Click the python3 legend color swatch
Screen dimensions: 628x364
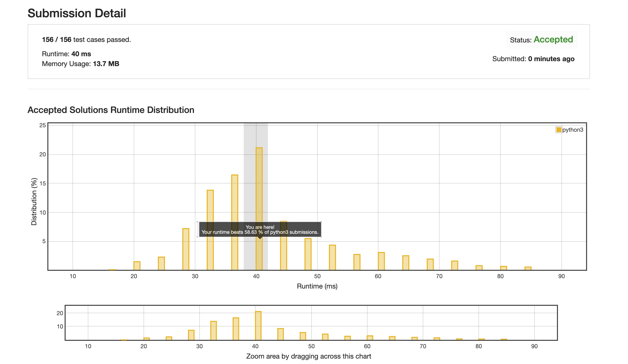pos(558,130)
